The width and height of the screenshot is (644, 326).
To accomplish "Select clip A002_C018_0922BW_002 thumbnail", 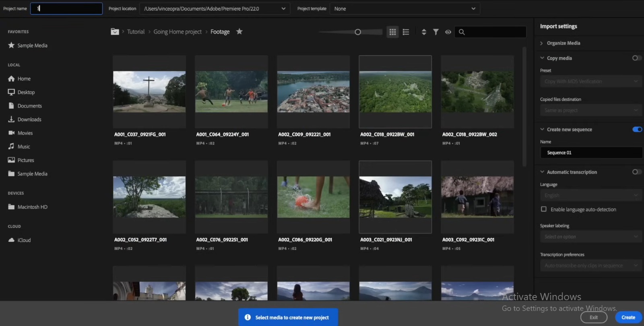I will (477, 92).
